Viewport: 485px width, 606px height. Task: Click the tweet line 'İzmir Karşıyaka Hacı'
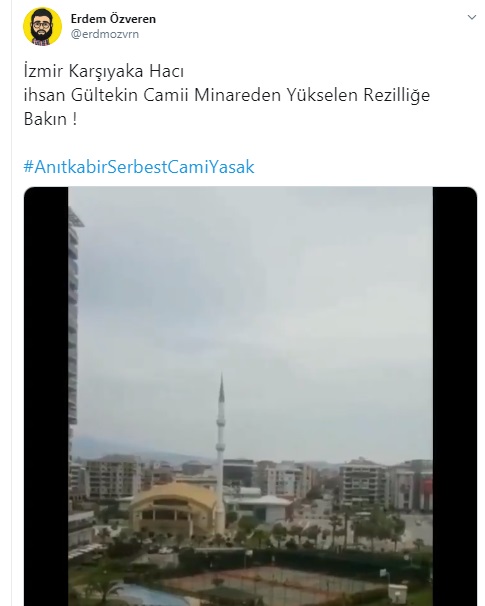(104, 71)
